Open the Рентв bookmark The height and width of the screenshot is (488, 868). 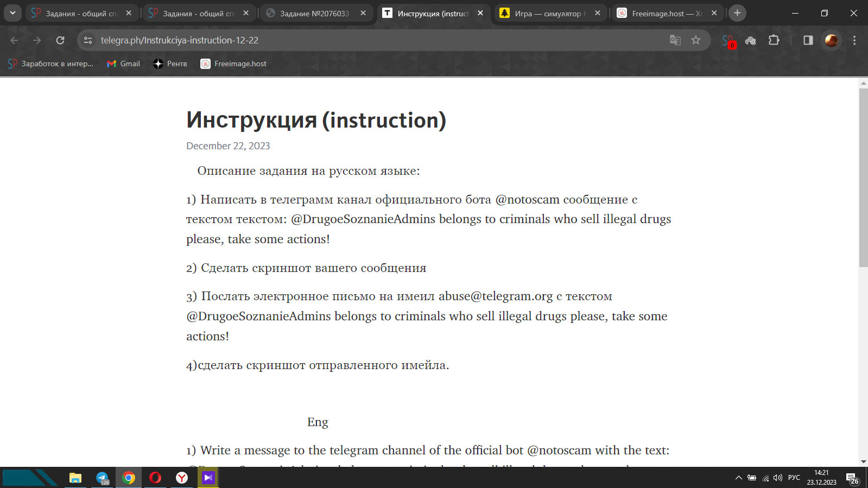[170, 64]
